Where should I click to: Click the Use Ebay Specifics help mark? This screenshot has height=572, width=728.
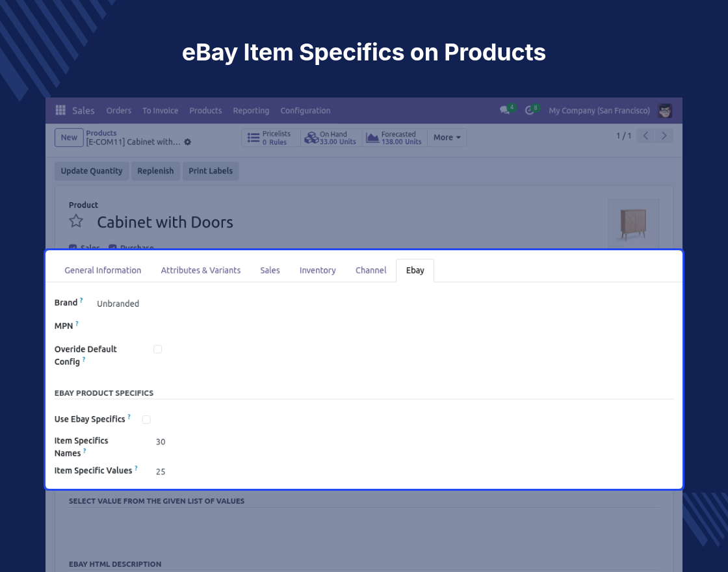coord(129,417)
